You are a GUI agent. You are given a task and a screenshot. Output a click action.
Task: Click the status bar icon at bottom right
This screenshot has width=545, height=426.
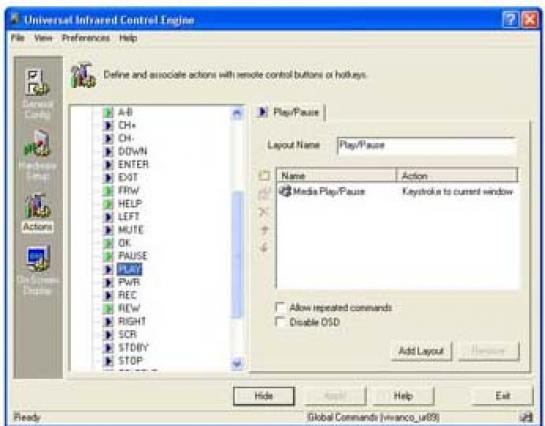click(526, 417)
